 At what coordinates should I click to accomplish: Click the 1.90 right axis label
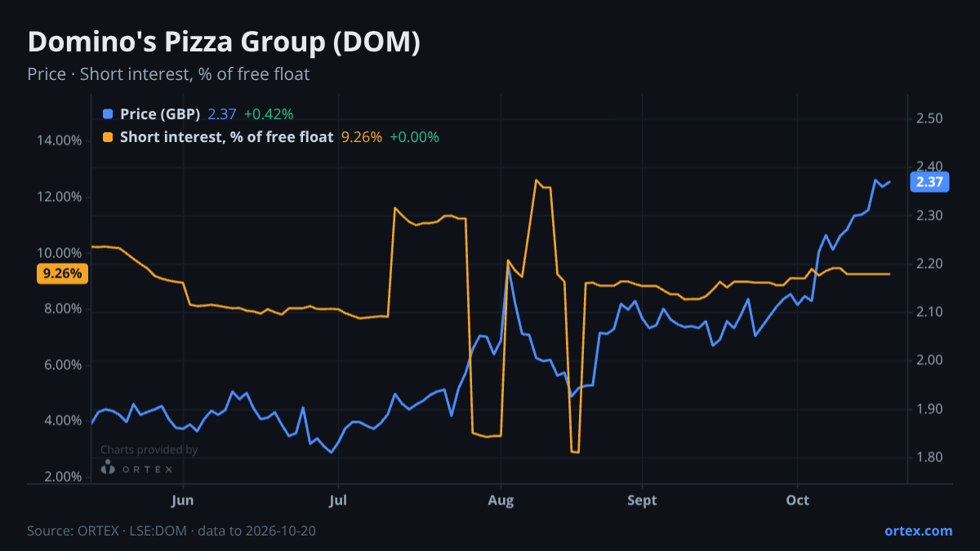(x=930, y=409)
